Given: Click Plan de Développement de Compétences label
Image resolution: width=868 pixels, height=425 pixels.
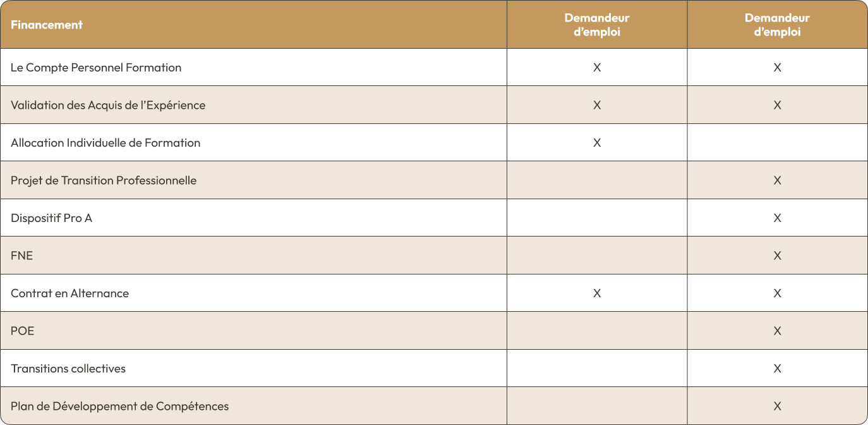Looking at the screenshot, I should 120,406.
